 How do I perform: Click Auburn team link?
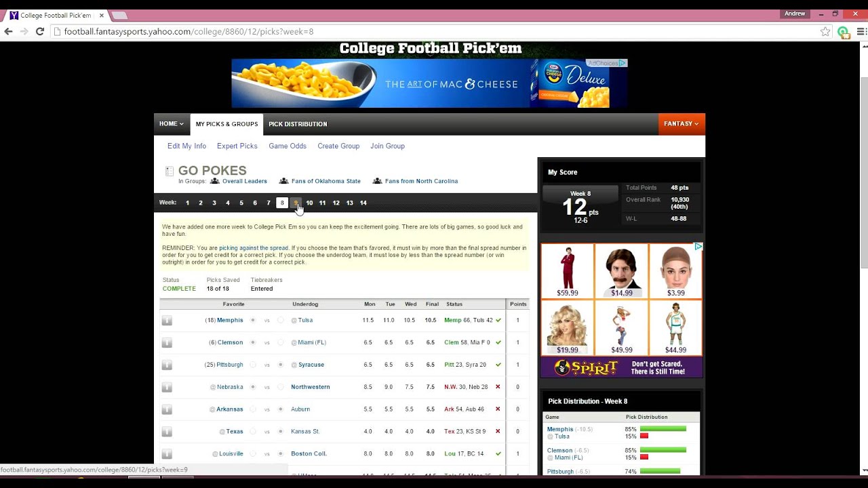[x=300, y=409]
